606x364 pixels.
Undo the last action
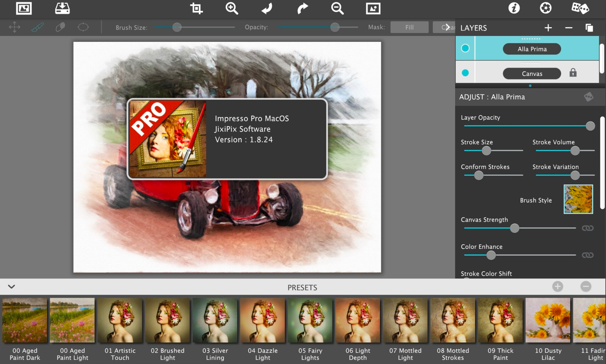[267, 8]
